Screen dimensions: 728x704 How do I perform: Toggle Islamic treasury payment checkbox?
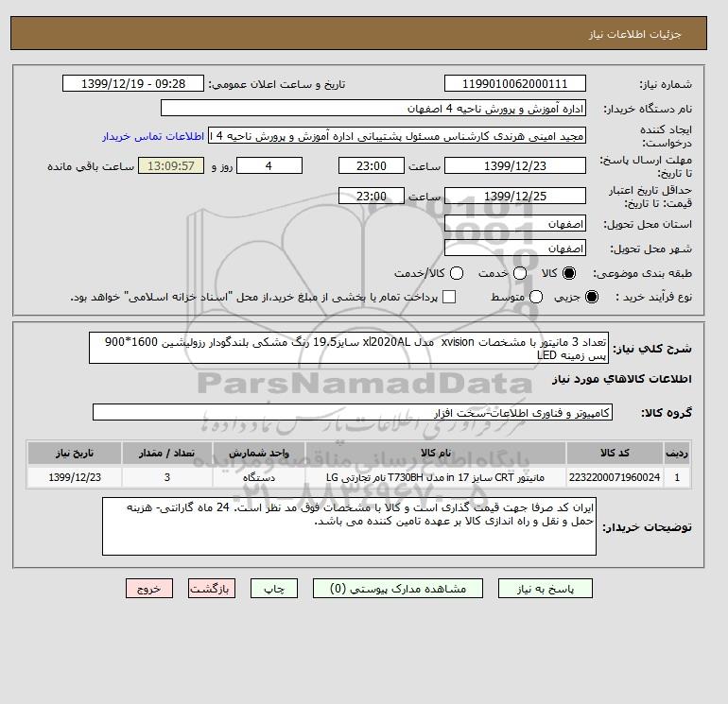(449, 297)
